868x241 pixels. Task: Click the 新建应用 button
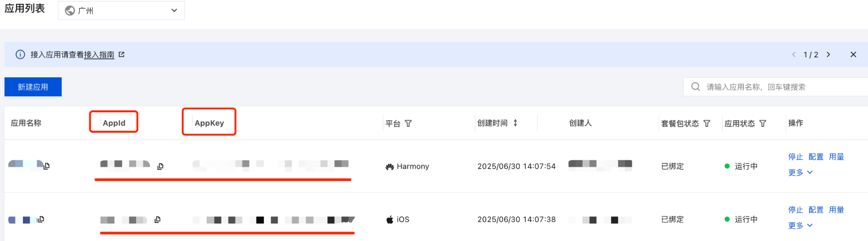pos(33,87)
